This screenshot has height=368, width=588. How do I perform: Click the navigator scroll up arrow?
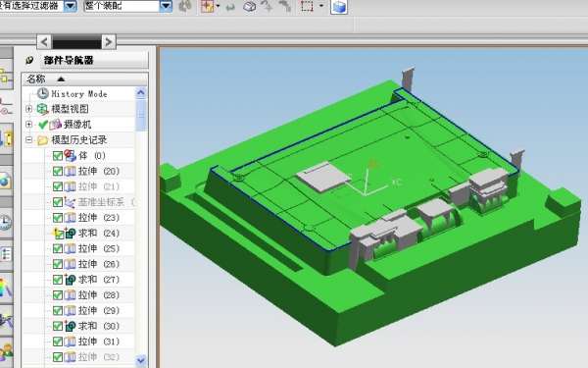141,93
